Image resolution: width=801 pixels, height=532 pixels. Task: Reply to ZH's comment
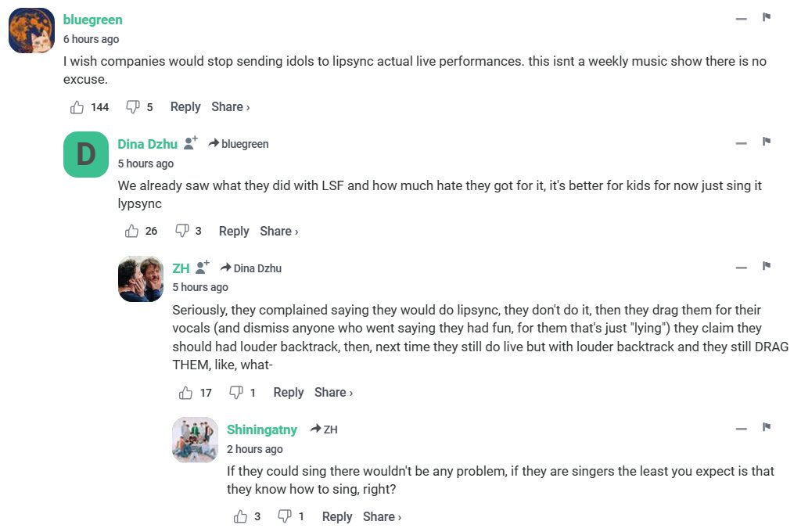click(x=289, y=393)
